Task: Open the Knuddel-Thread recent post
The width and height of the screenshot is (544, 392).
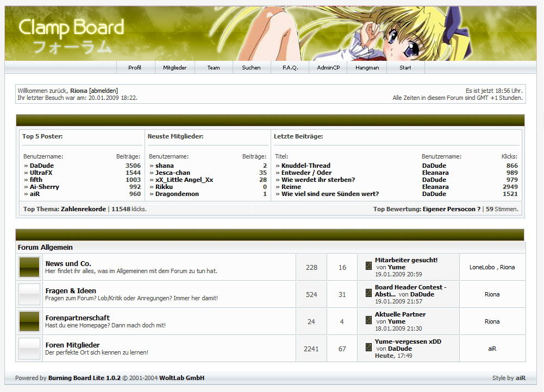Action: (x=305, y=166)
